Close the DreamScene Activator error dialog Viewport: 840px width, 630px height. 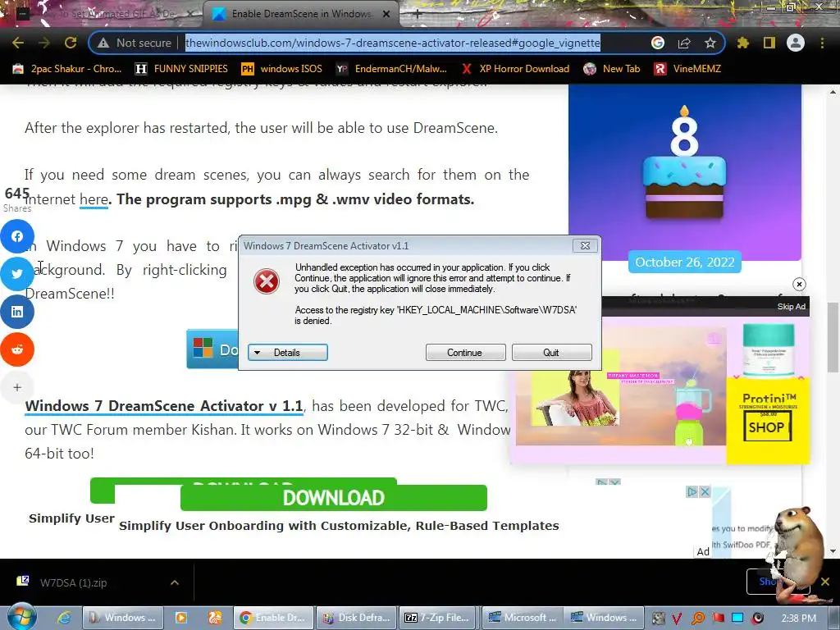tap(585, 246)
